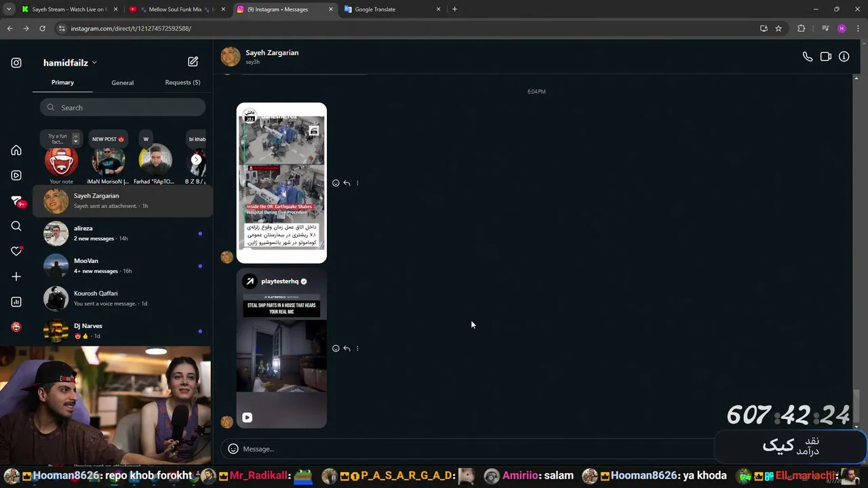Close the Google Translate tab
868x488 pixels.
[438, 9]
